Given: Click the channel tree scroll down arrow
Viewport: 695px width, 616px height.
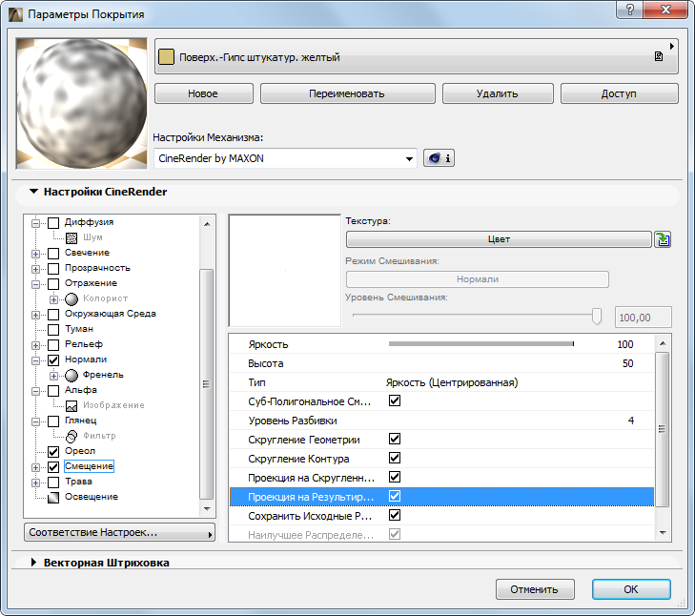Looking at the screenshot, I should point(207,509).
